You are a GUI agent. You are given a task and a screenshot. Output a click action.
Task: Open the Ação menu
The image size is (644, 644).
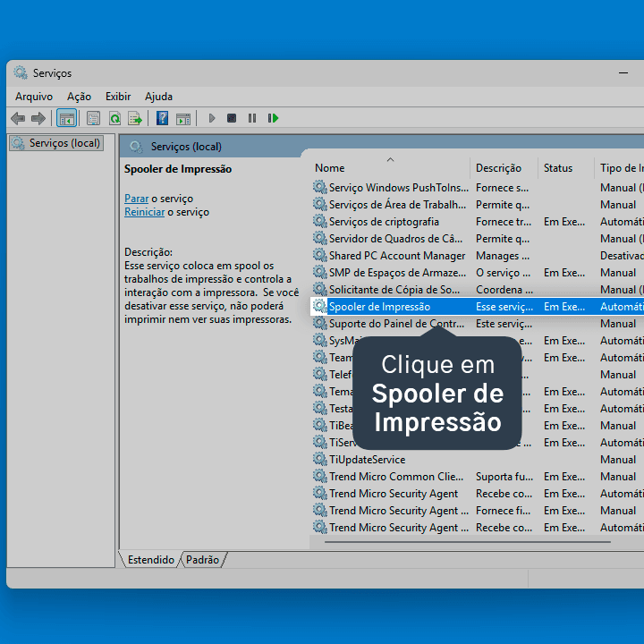tap(79, 97)
